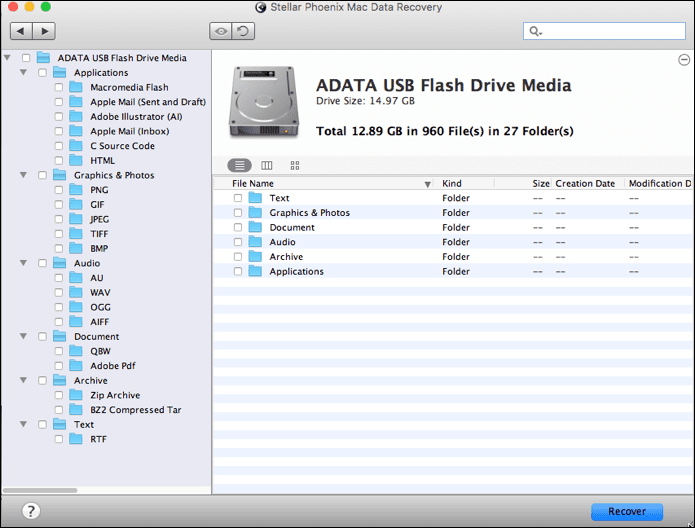This screenshot has height=528, width=695.
Task: Open the help question mark button
Action: (x=31, y=511)
